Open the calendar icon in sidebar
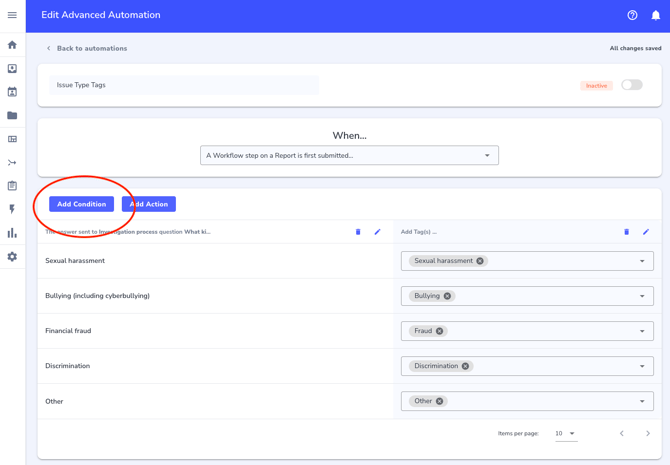The height and width of the screenshot is (465, 670). click(x=12, y=92)
